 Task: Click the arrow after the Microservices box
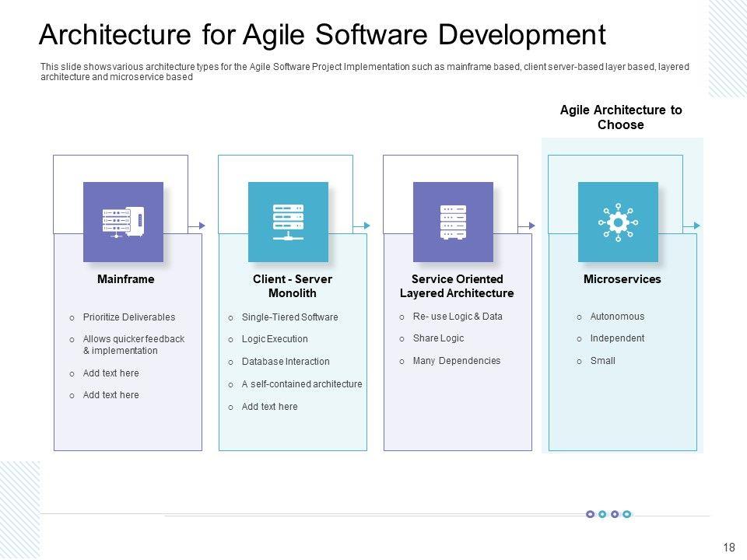696,226
